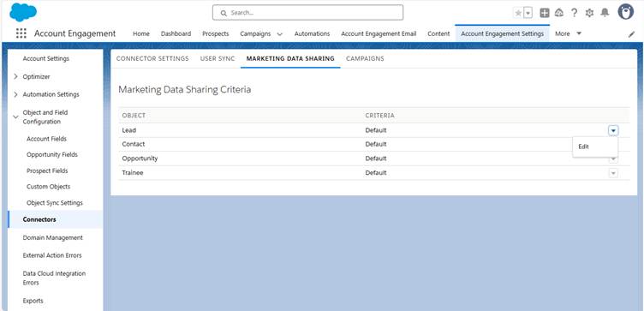Click the Default criteria for Lead
Screen dimensions: 644x311
coord(376,130)
